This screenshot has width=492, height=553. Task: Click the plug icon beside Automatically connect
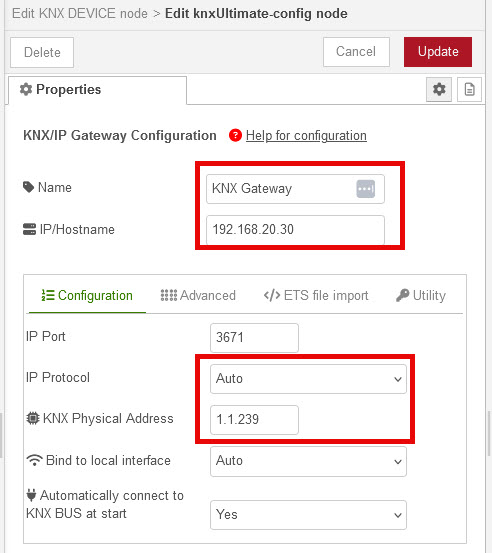(x=31, y=495)
